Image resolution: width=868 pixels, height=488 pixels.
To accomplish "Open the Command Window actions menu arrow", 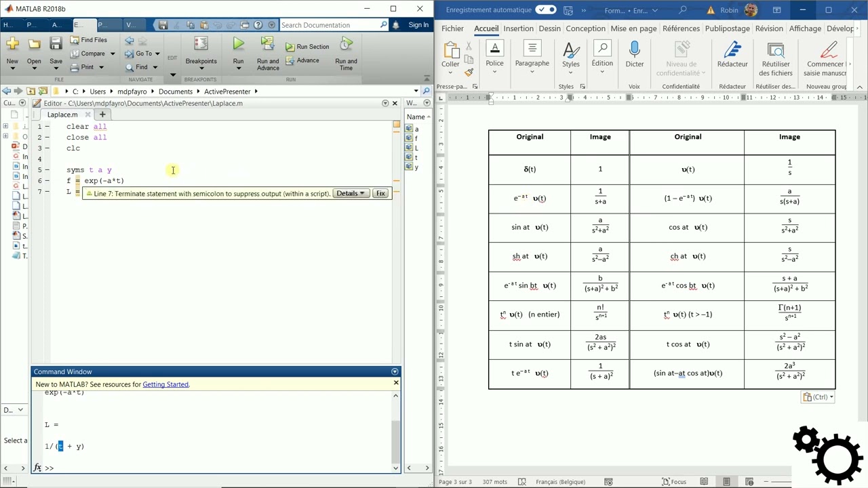I will (x=395, y=371).
